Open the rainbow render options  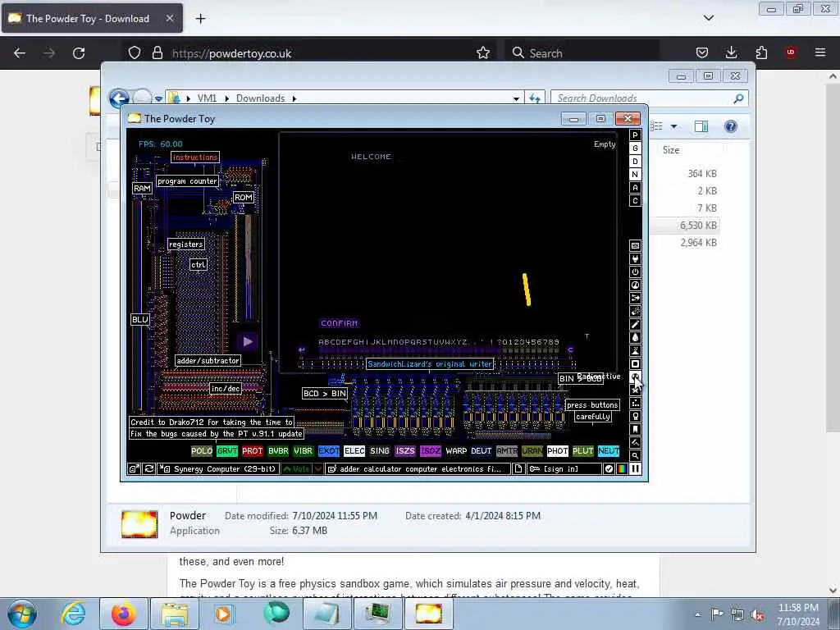click(622, 468)
